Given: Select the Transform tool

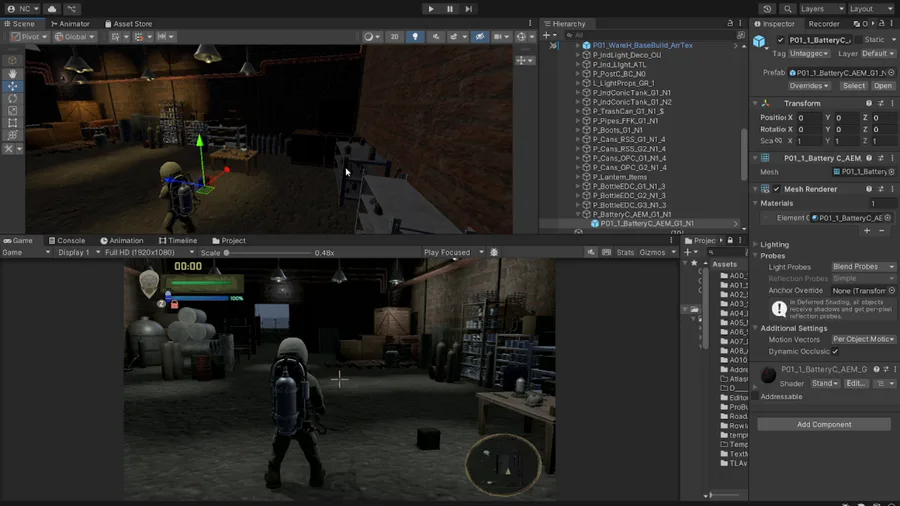Looking at the screenshot, I should [x=12, y=135].
